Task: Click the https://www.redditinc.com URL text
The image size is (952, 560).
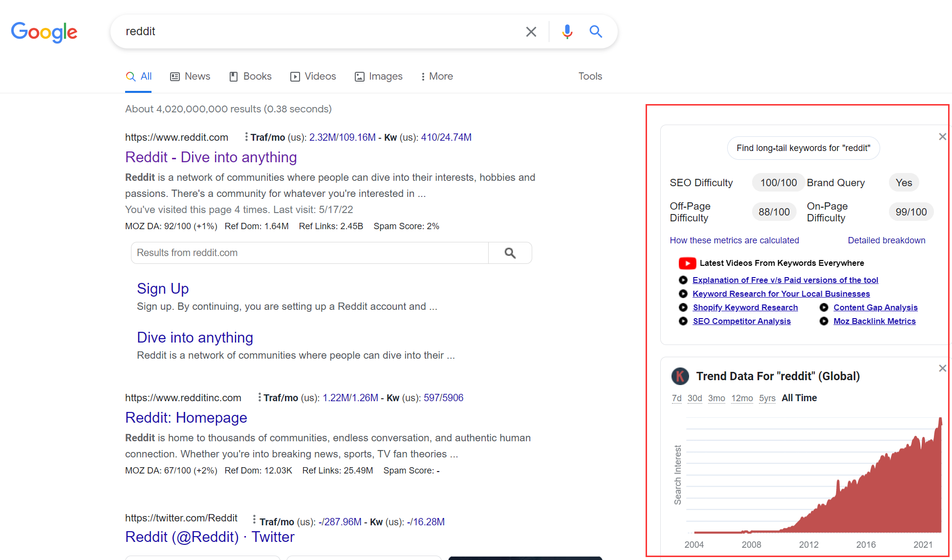Action: tap(183, 398)
